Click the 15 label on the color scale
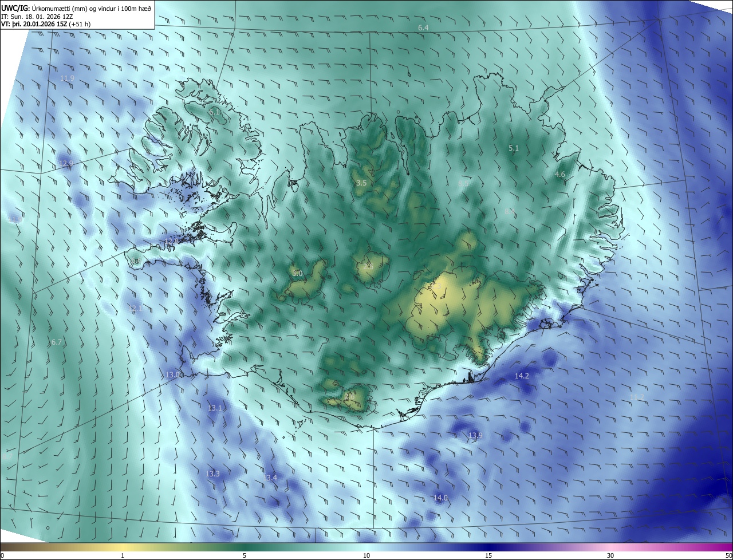The image size is (733, 560). [x=488, y=556]
